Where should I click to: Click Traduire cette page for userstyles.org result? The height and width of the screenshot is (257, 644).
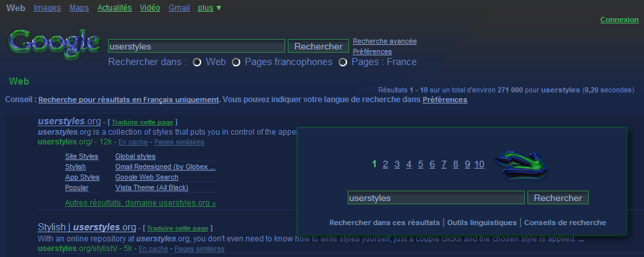[143, 122]
